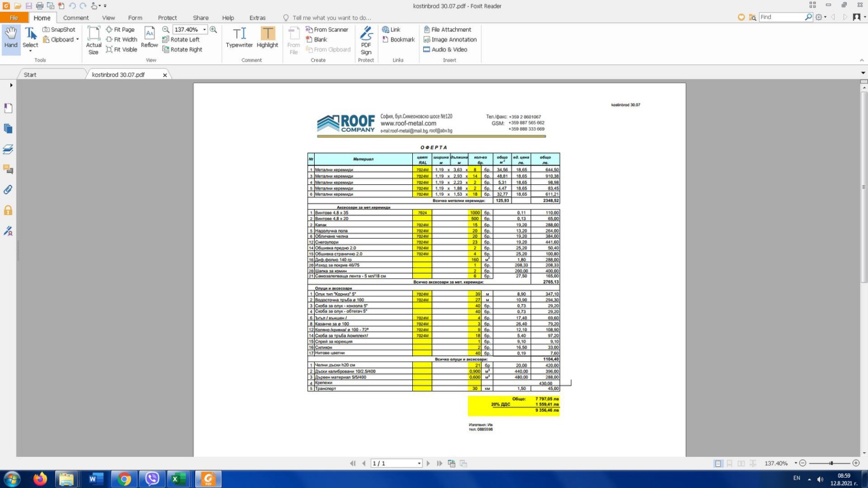The height and width of the screenshot is (488, 868).
Task: Open the page number dropdown
Action: pos(419,464)
